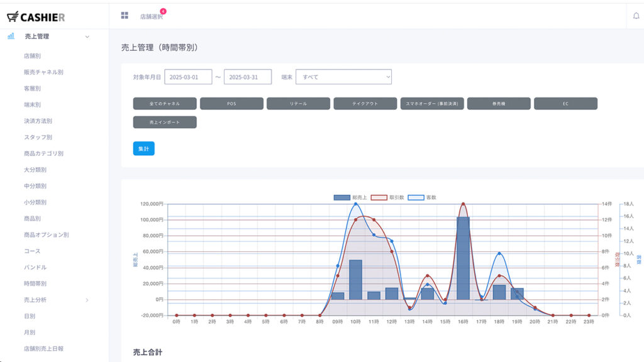Click the 客数 peak point at 10時
This screenshot has height=362, width=644.
[x=356, y=204]
